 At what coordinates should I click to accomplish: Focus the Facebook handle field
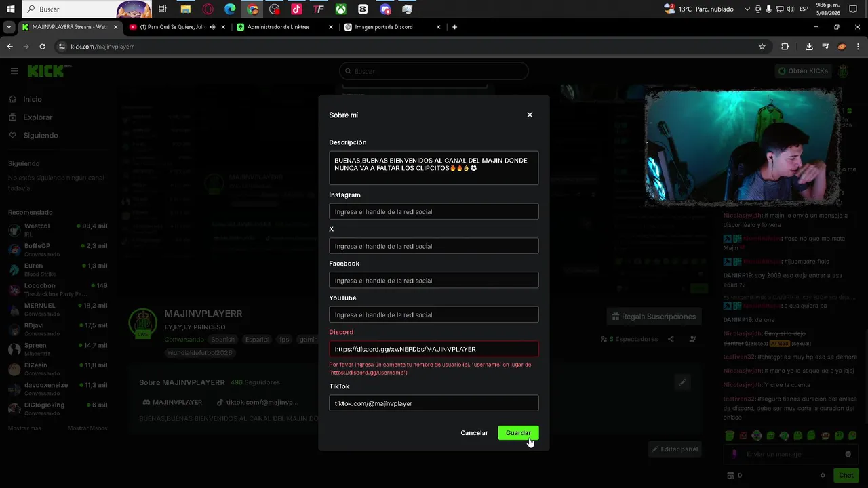[x=434, y=280]
